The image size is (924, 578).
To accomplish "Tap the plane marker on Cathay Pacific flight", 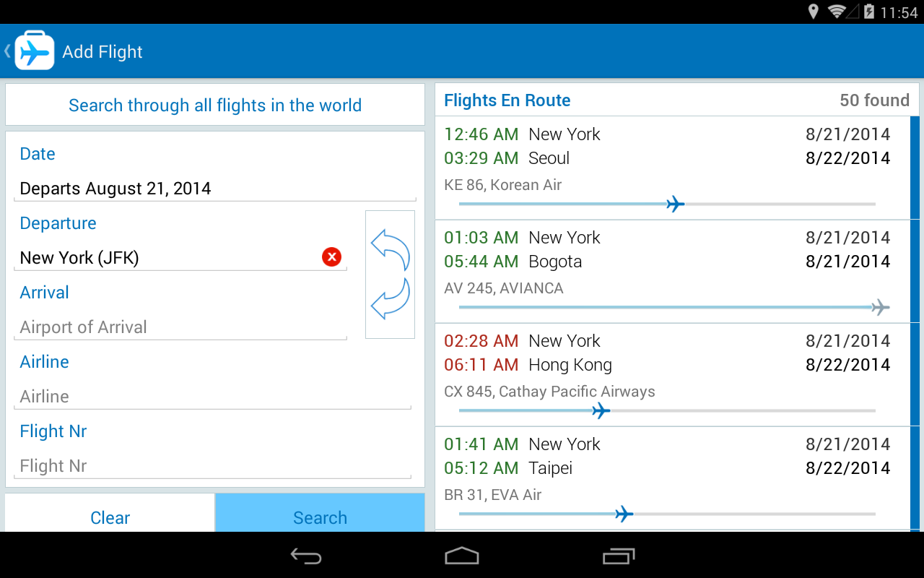I will coord(601,410).
